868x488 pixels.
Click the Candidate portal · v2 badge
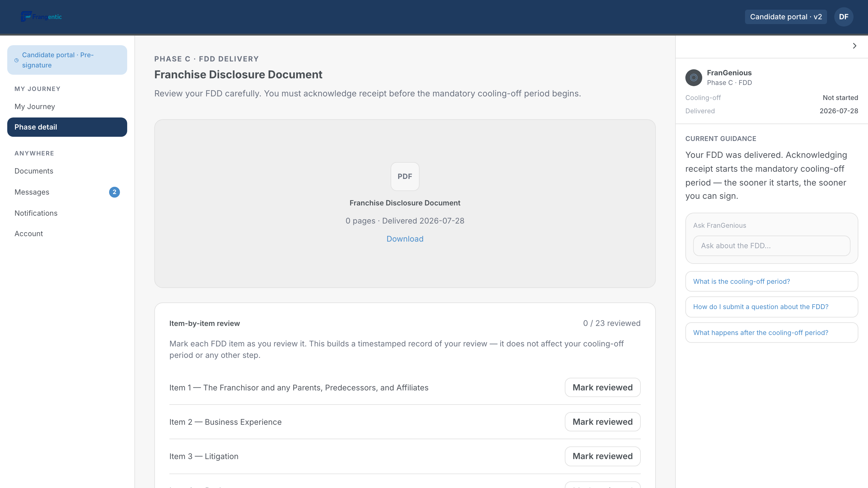pyautogui.click(x=786, y=17)
